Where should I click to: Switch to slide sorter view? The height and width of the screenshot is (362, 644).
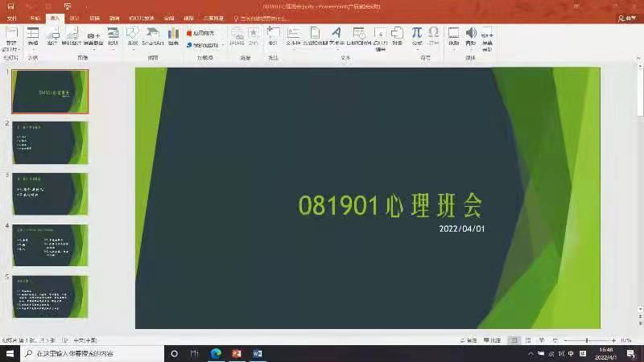click(528, 340)
